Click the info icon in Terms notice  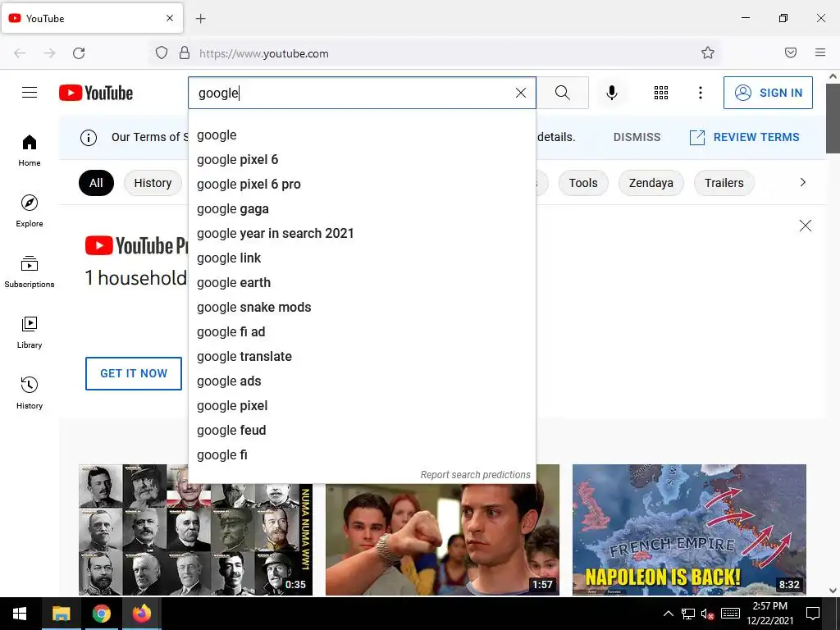tap(89, 138)
